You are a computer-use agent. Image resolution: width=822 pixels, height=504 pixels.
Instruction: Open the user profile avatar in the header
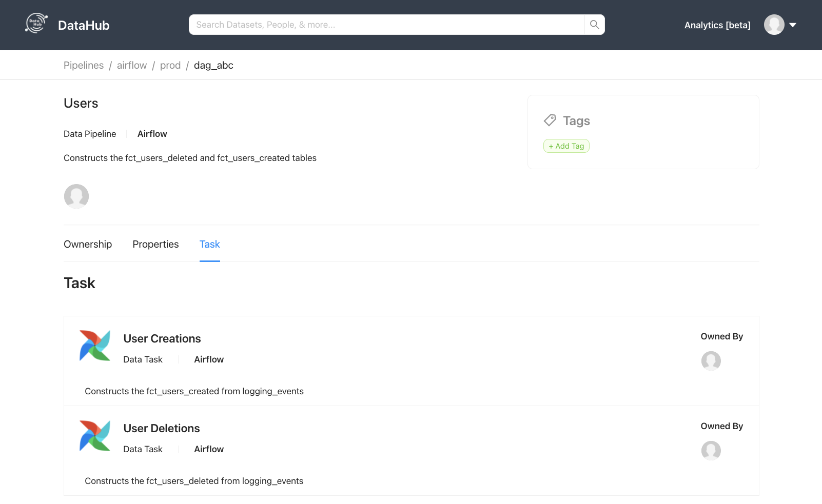[774, 25]
